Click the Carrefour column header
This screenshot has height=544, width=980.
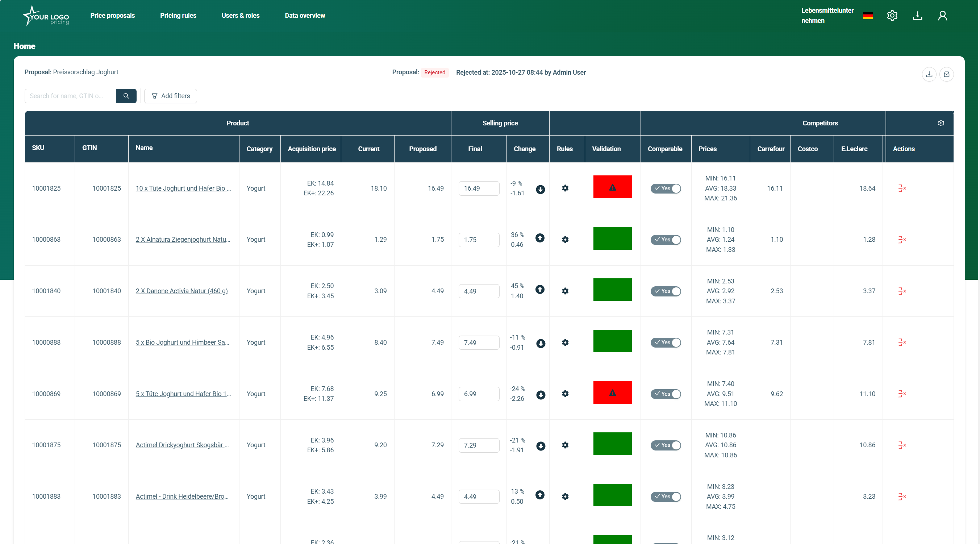771,149
